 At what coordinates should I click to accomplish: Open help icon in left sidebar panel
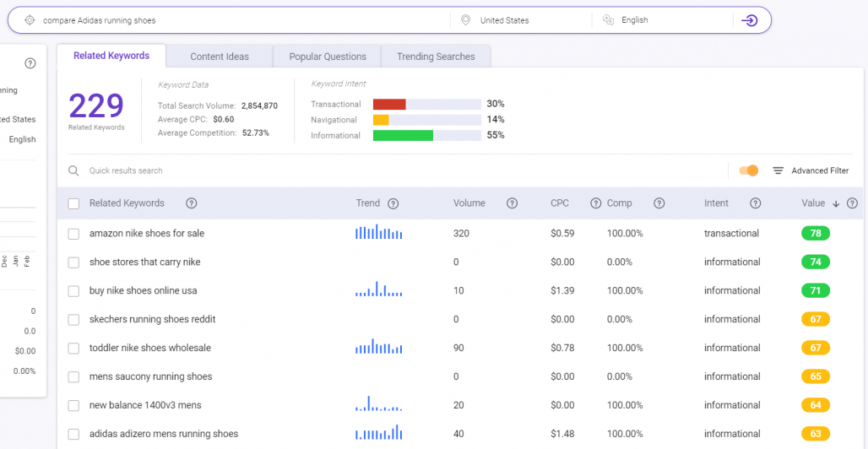tap(30, 63)
